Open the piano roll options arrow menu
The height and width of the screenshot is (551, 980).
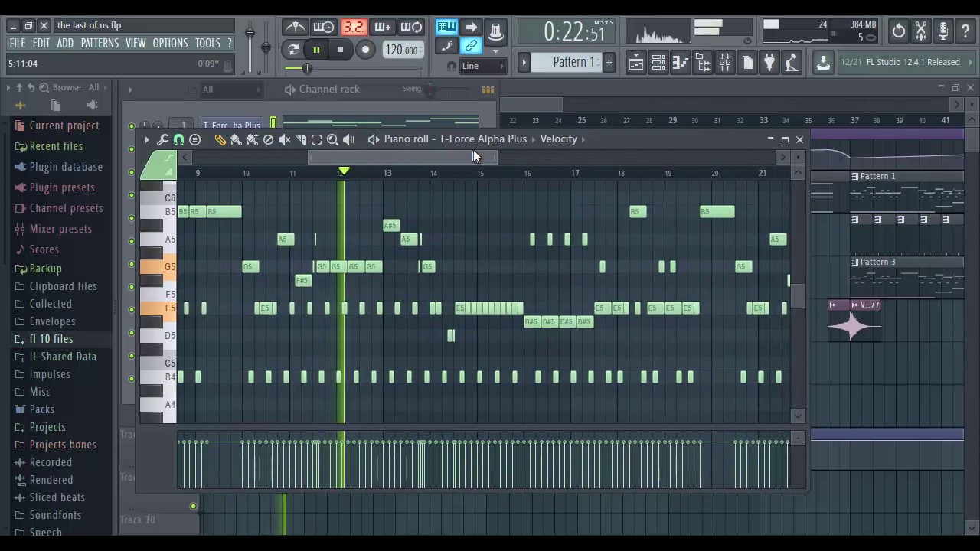coord(147,139)
